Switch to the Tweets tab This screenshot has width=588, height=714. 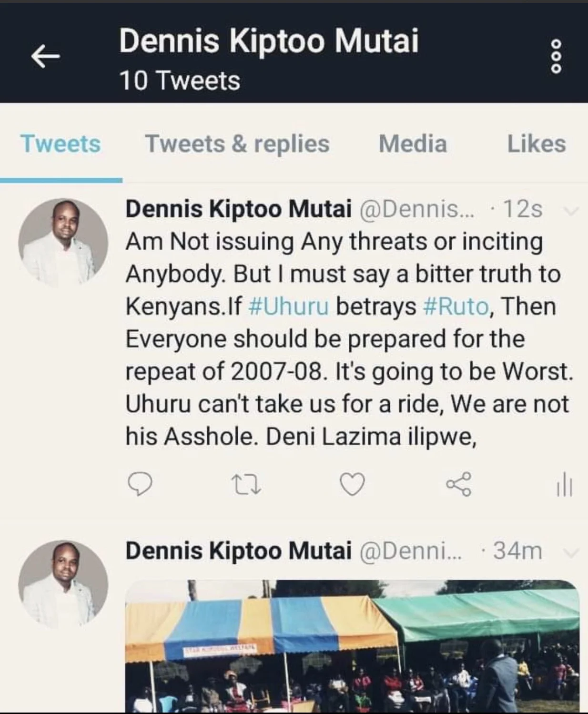[x=61, y=144]
